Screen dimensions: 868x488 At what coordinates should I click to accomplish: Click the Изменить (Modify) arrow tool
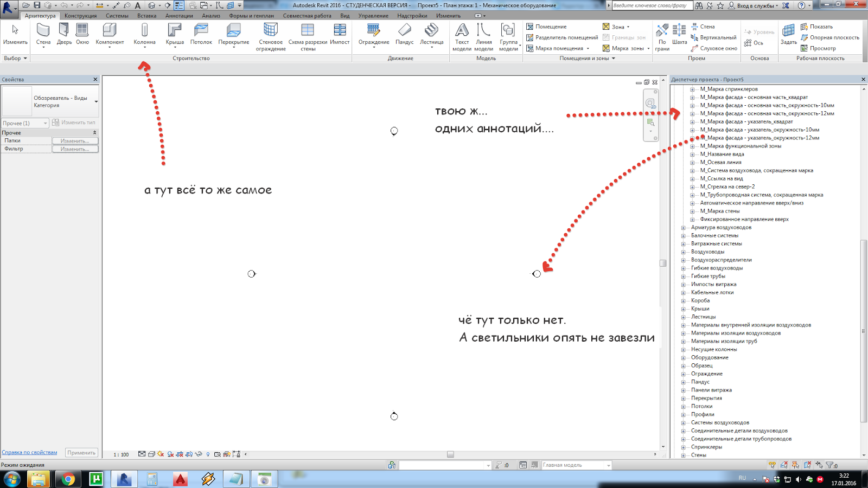coord(15,34)
